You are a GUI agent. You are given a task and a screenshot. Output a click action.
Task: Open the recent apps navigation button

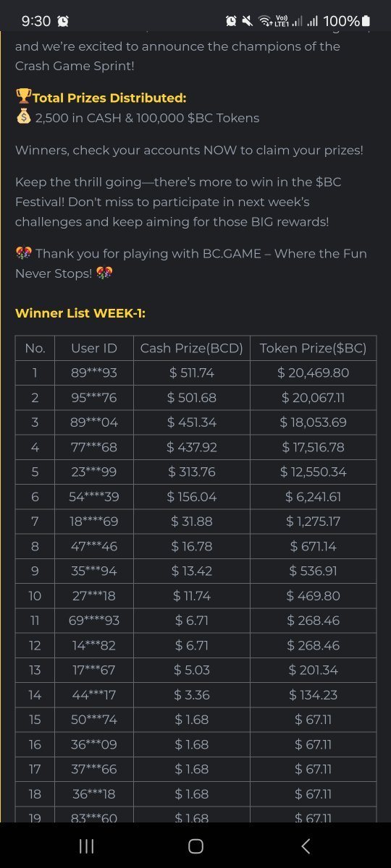(x=86, y=846)
